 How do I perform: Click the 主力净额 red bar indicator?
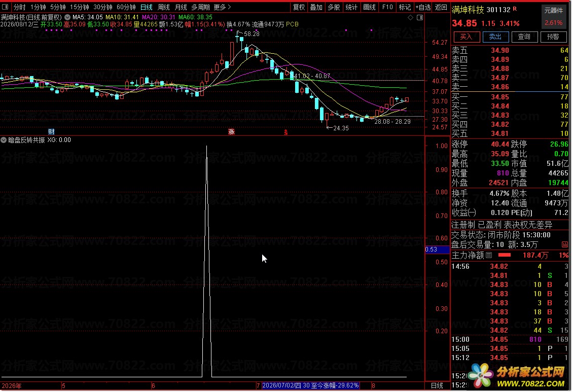pos(505,255)
